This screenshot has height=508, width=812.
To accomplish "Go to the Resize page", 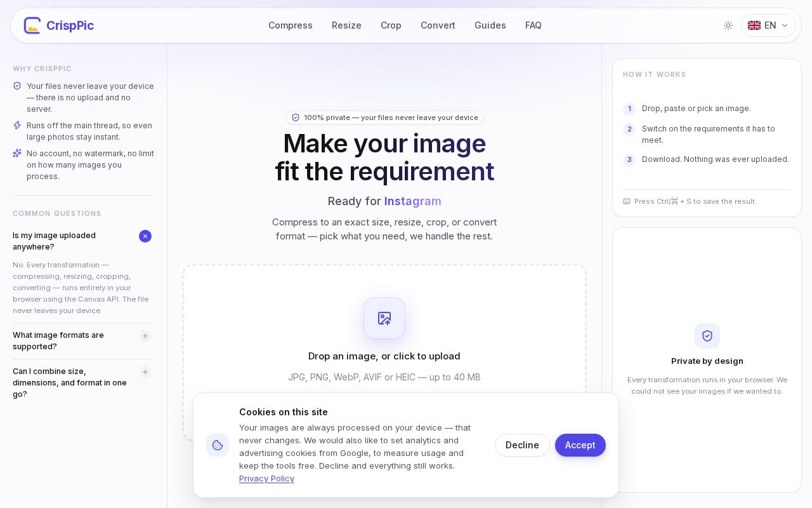I will click(346, 25).
